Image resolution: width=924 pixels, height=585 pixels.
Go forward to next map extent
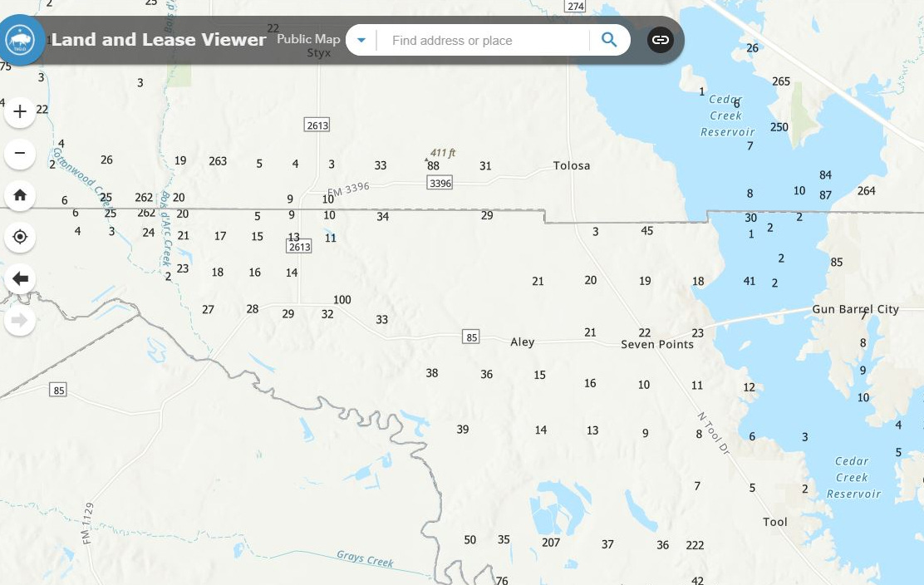coord(19,318)
